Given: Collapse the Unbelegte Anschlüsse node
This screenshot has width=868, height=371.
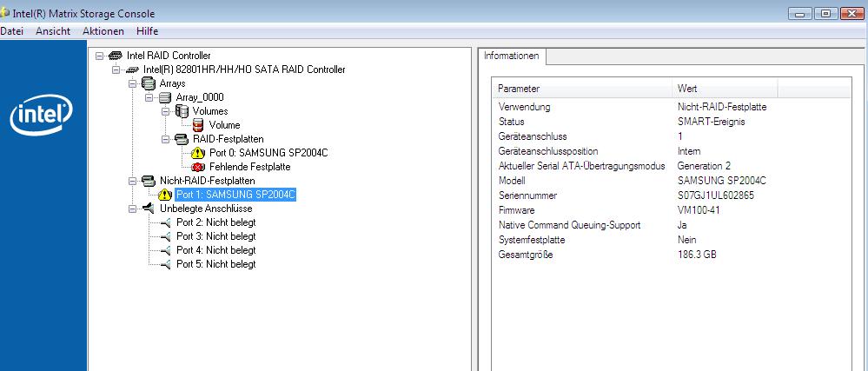Looking at the screenshot, I should pyautogui.click(x=132, y=209).
